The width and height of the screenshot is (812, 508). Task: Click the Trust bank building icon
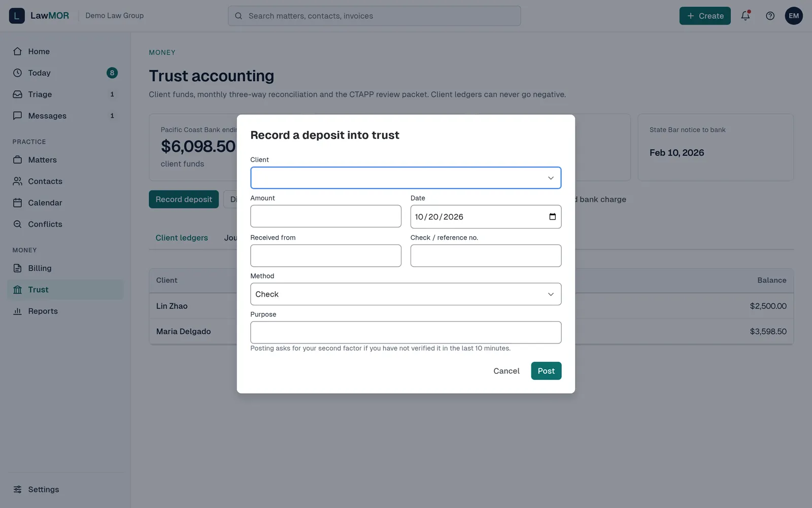coord(17,290)
